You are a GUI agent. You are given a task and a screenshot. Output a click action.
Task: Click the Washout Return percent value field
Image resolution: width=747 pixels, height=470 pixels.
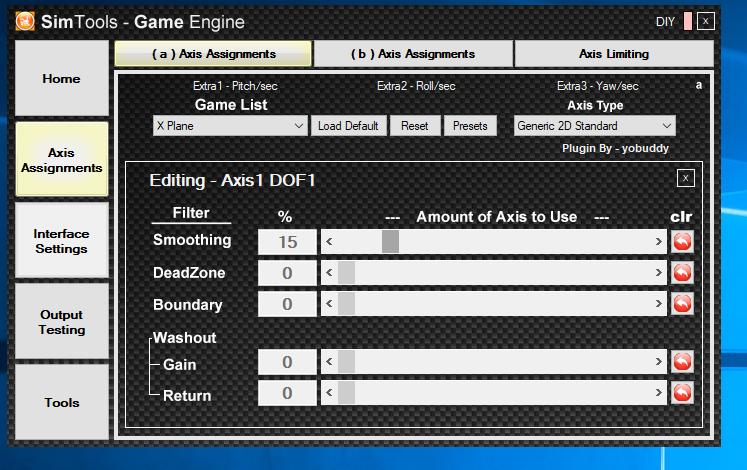(287, 393)
